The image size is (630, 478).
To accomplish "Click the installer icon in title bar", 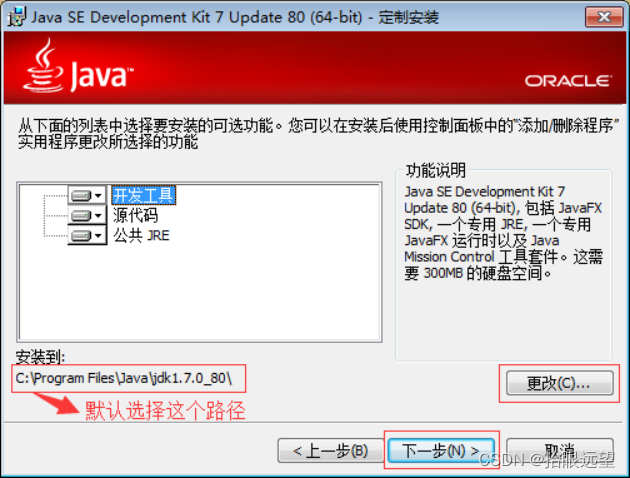I will pos(17,17).
